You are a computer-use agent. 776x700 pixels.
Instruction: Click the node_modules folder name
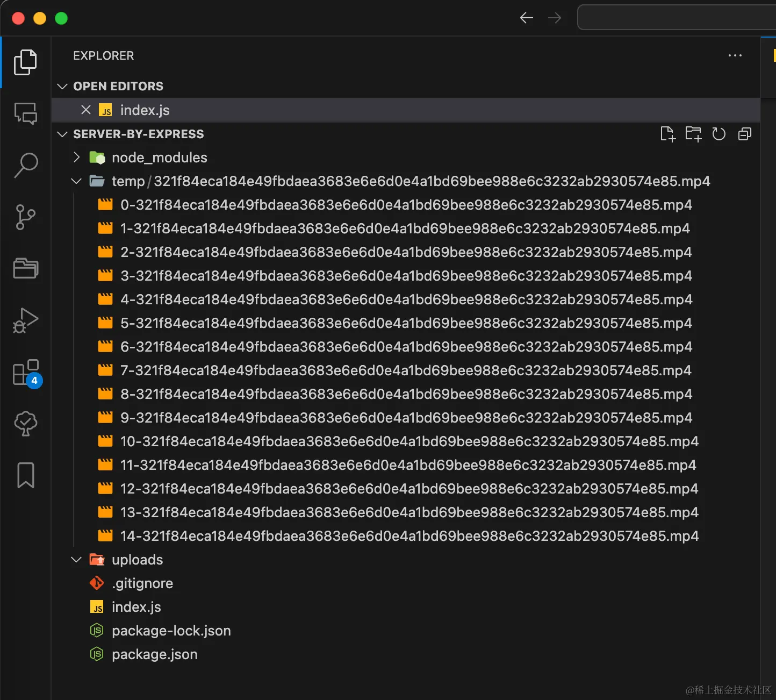click(x=160, y=158)
